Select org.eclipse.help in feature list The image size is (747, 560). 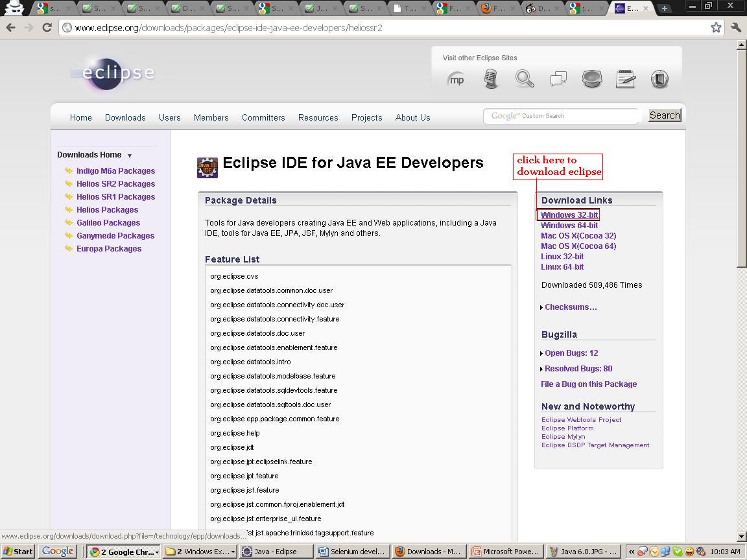(235, 434)
